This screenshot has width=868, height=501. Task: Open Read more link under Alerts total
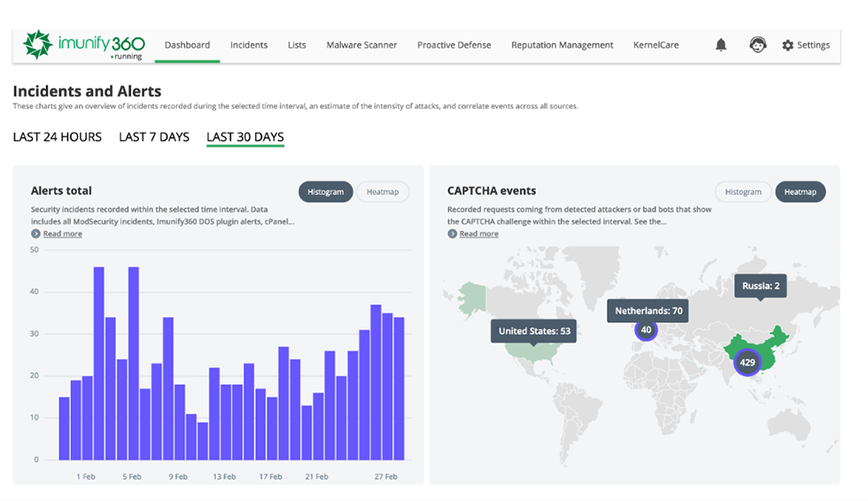click(x=62, y=234)
